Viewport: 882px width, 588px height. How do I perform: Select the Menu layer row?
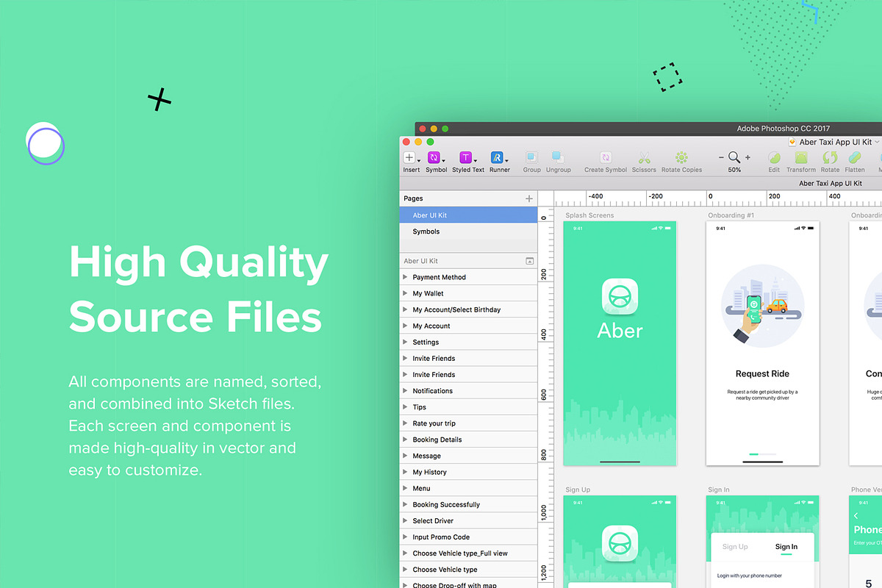[x=469, y=488]
